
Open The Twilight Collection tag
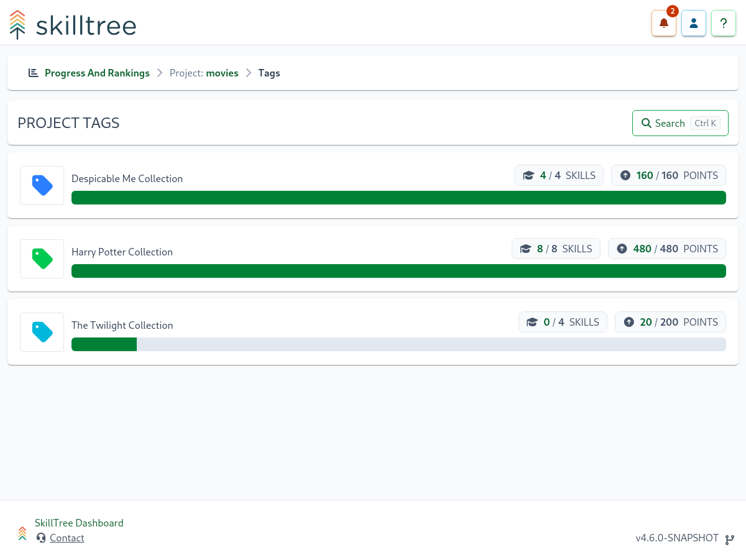122,326
